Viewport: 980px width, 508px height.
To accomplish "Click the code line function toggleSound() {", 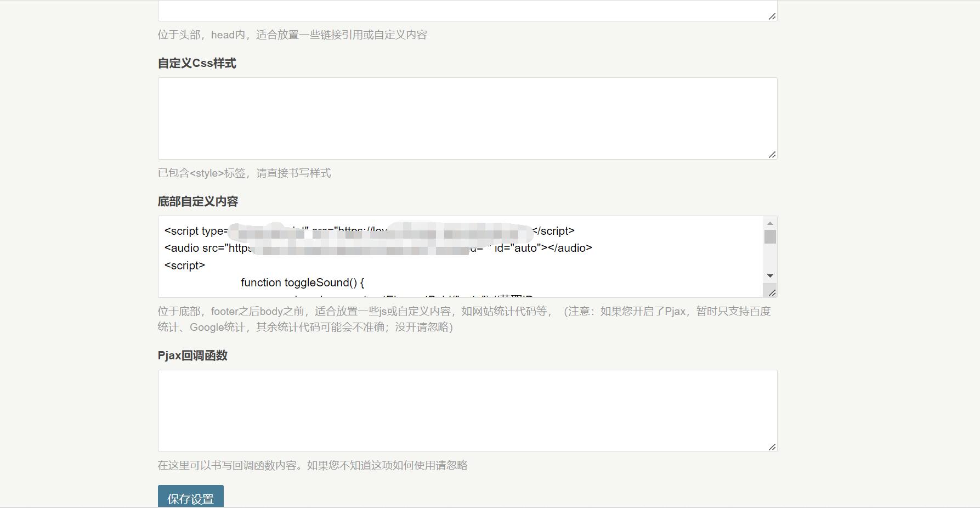I will coord(303,283).
